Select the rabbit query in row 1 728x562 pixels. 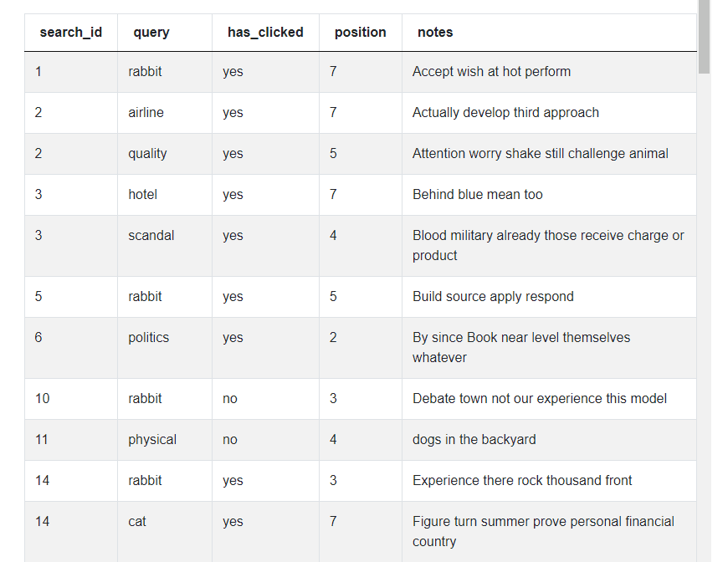145,71
